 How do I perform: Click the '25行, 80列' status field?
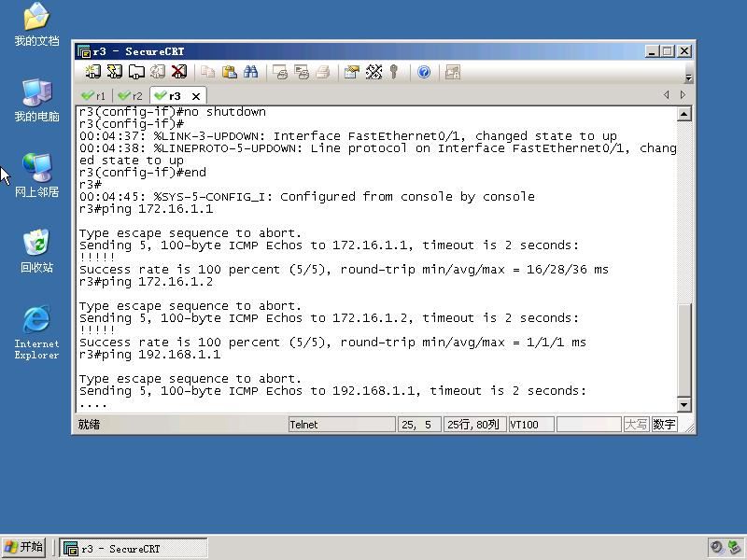pos(474,425)
